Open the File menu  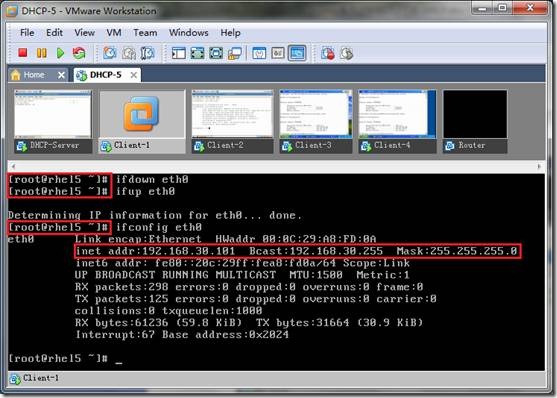pyautogui.click(x=27, y=33)
